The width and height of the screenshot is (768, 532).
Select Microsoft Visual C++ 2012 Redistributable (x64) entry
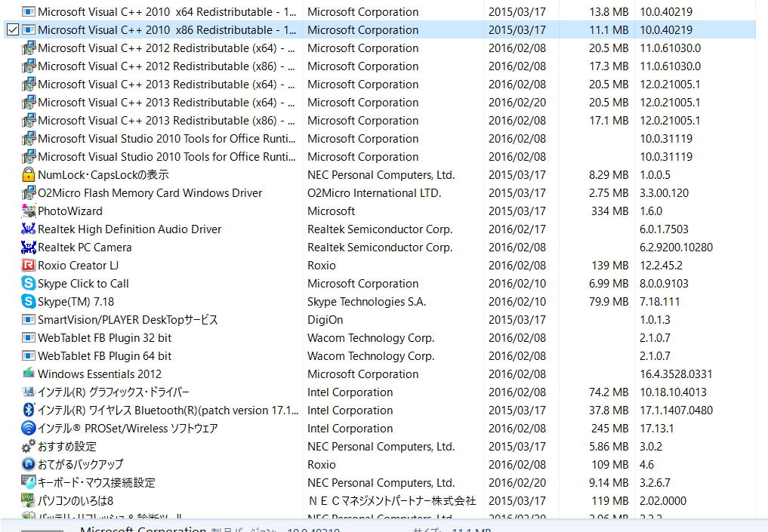[x=166, y=48]
